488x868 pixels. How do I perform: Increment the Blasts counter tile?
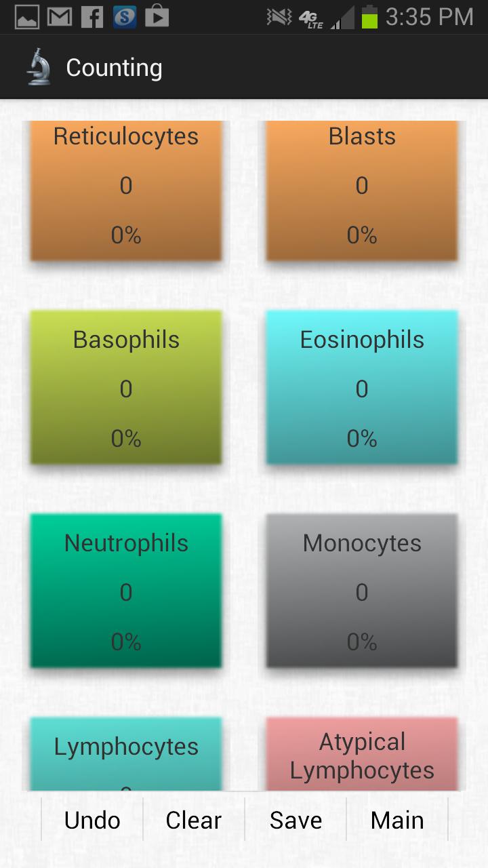point(362,190)
